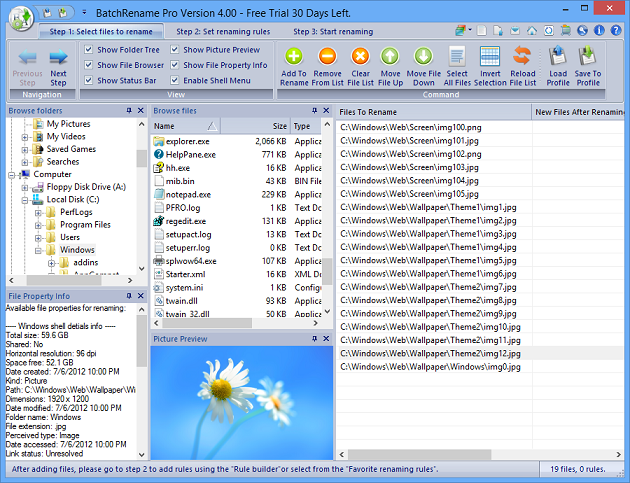Click the Add To Rename green plus icon
Screen dimensions: 630x483
pyautogui.click(x=294, y=57)
